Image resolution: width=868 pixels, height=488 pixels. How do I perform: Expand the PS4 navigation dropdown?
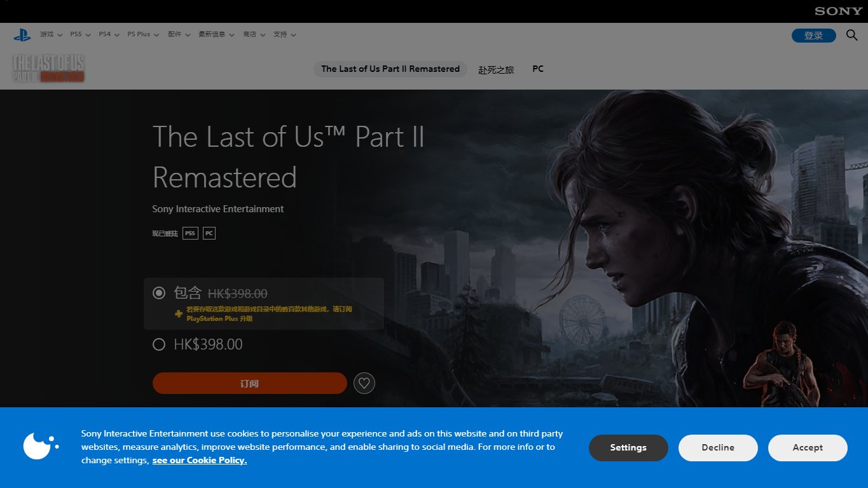pyautogui.click(x=109, y=34)
